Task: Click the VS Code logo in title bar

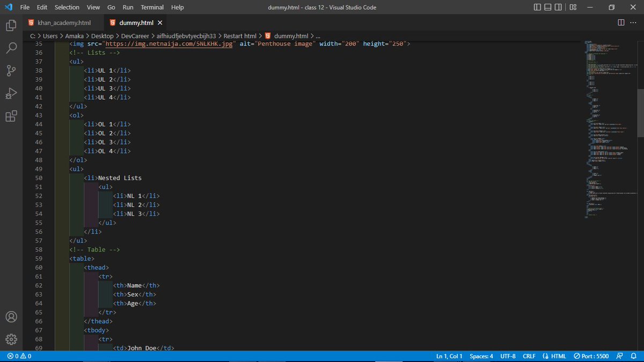Action: [8, 7]
